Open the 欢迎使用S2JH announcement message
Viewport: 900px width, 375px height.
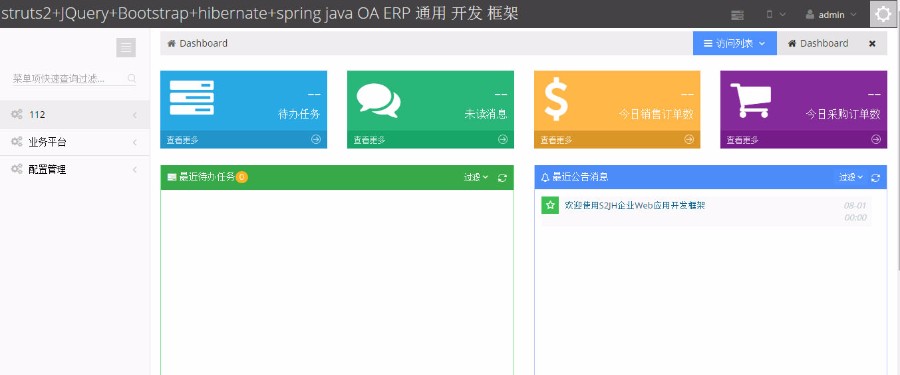coord(635,205)
